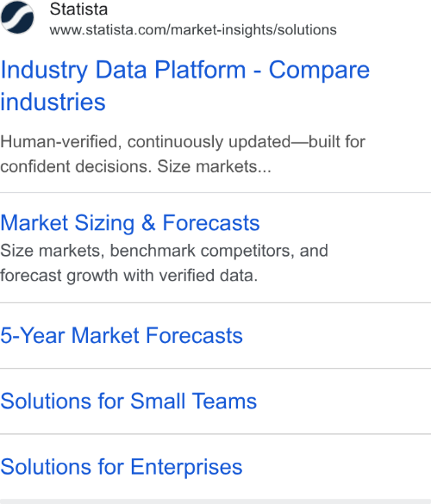Open the Market Sizing & Forecasts sitelink
The height and width of the screenshot is (504, 431).
130,223
